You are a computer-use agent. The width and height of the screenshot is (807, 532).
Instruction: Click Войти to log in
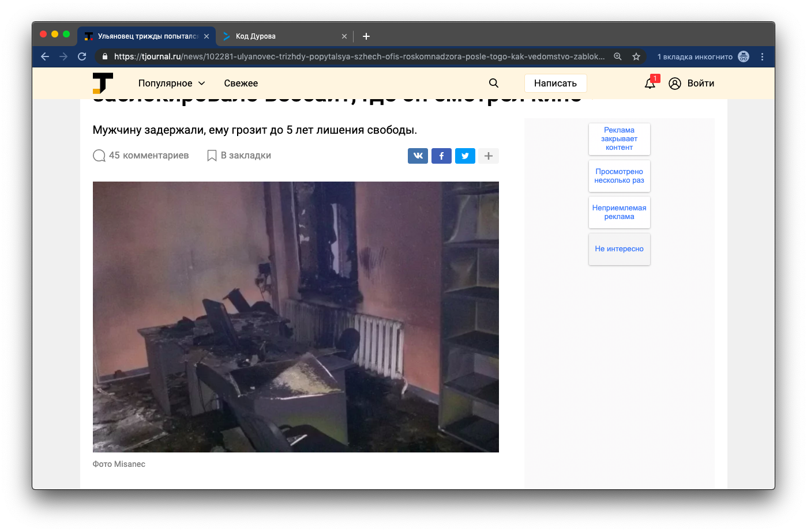701,83
